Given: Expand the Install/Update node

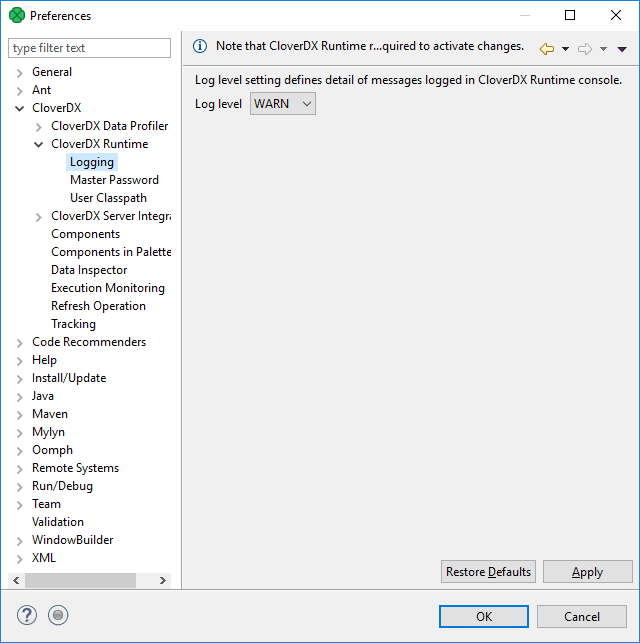Looking at the screenshot, I should (x=20, y=379).
